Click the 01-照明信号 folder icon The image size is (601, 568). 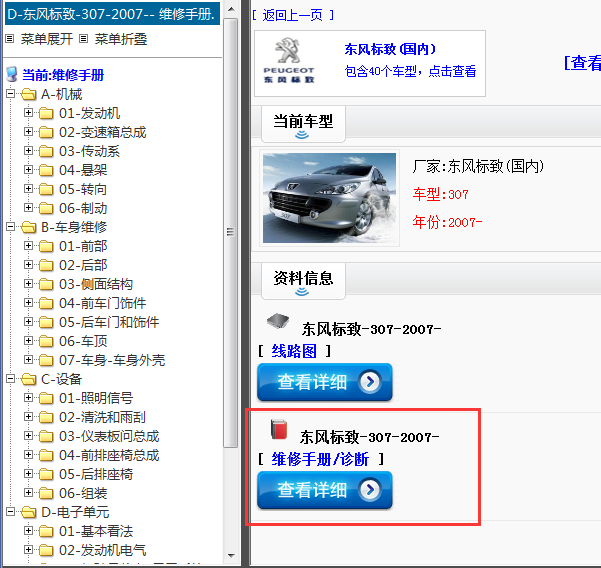click(46, 398)
